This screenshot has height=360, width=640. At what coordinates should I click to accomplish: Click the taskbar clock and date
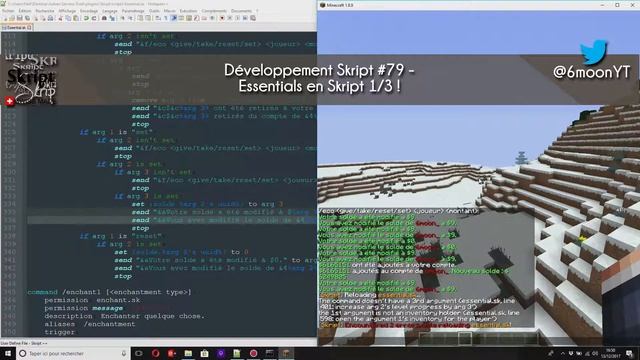point(611,353)
